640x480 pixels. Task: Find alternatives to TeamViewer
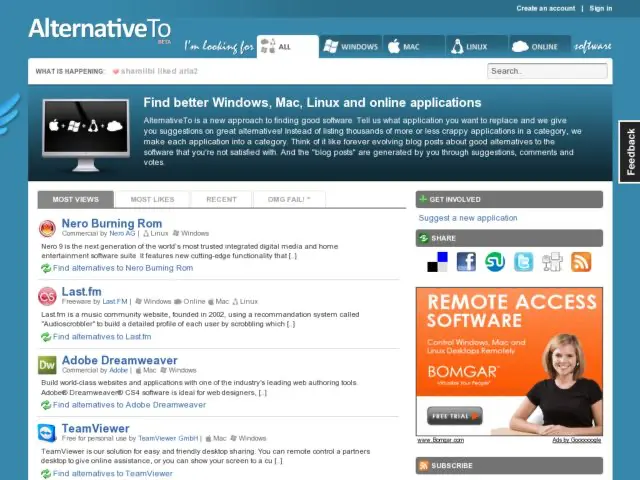point(113,473)
